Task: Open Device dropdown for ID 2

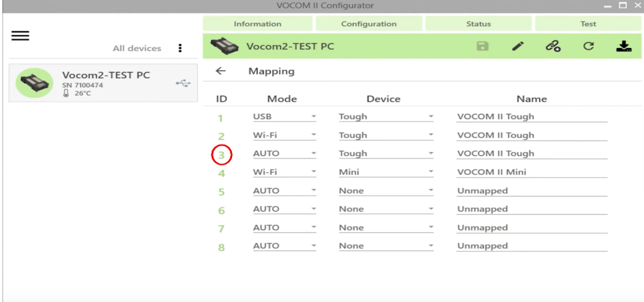Action: click(x=386, y=135)
